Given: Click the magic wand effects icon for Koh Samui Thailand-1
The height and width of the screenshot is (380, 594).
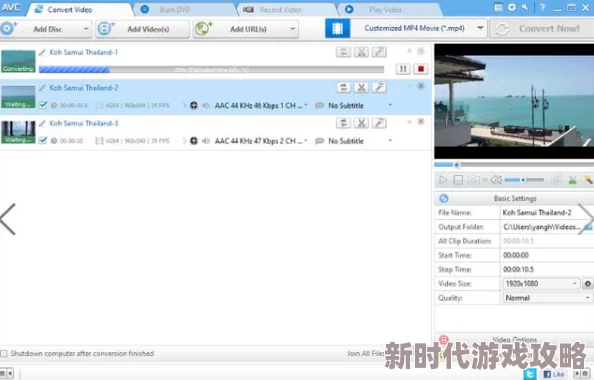Looking at the screenshot, I should (379, 52).
